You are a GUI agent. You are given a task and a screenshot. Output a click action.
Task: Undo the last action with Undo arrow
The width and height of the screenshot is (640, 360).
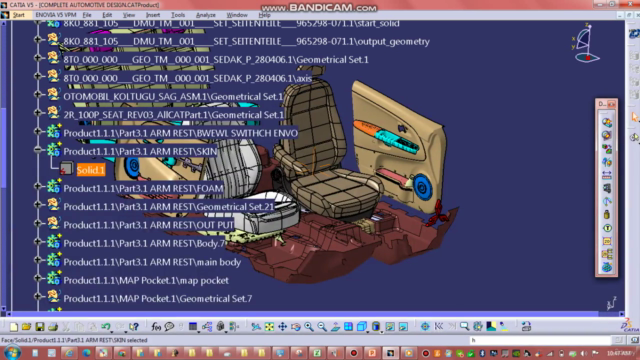(x=106, y=327)
